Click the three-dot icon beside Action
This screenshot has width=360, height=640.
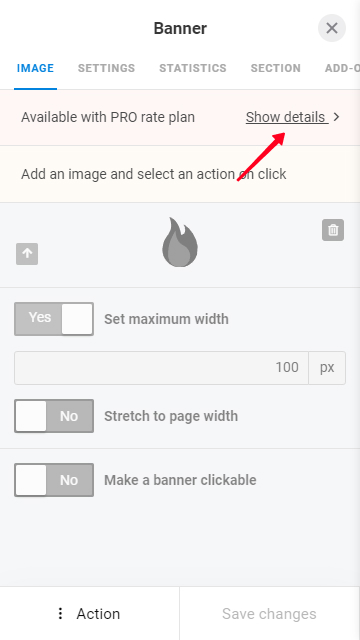(x=60, y=613)
